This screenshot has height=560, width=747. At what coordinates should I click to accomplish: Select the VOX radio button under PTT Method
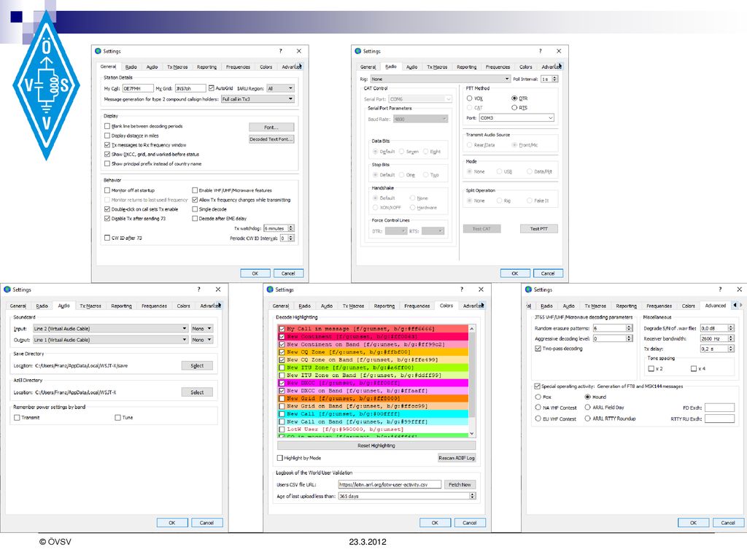pyautogui.click(x=469, y=98)
